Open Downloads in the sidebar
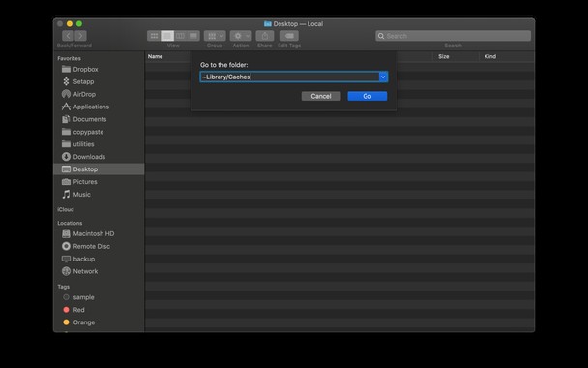 point(99,157)
